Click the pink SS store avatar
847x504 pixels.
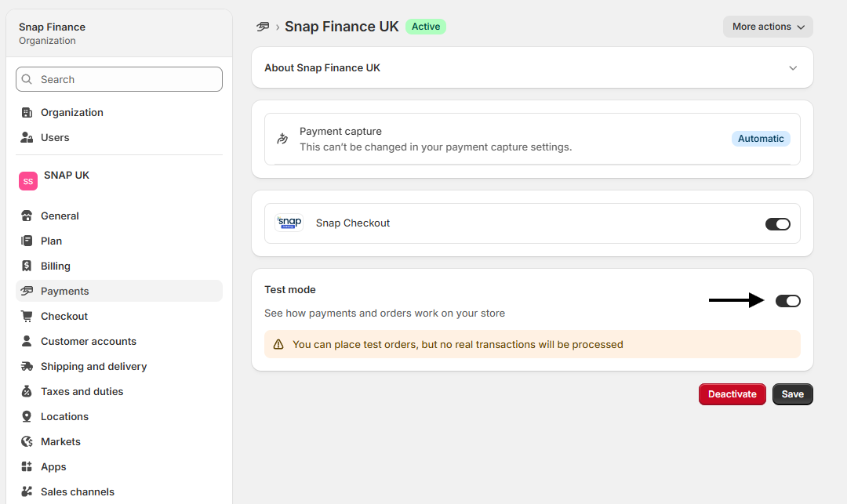pyautogui.click(x=28, y=181)
